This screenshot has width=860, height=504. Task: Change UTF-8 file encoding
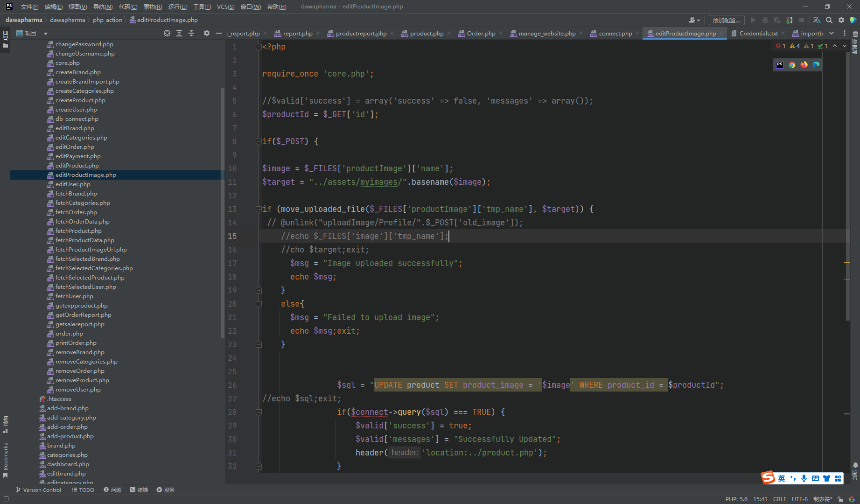pyautogui.click(x=799, y=499)
